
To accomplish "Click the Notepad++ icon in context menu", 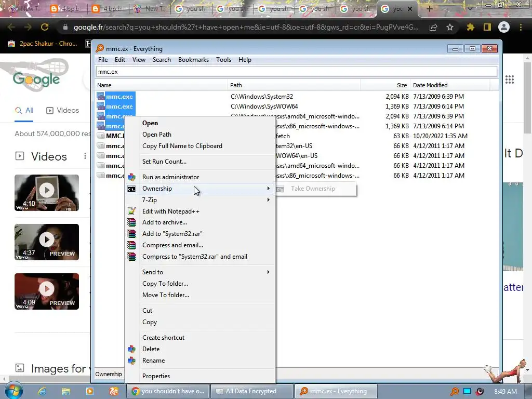I will [x=131, y=211].
